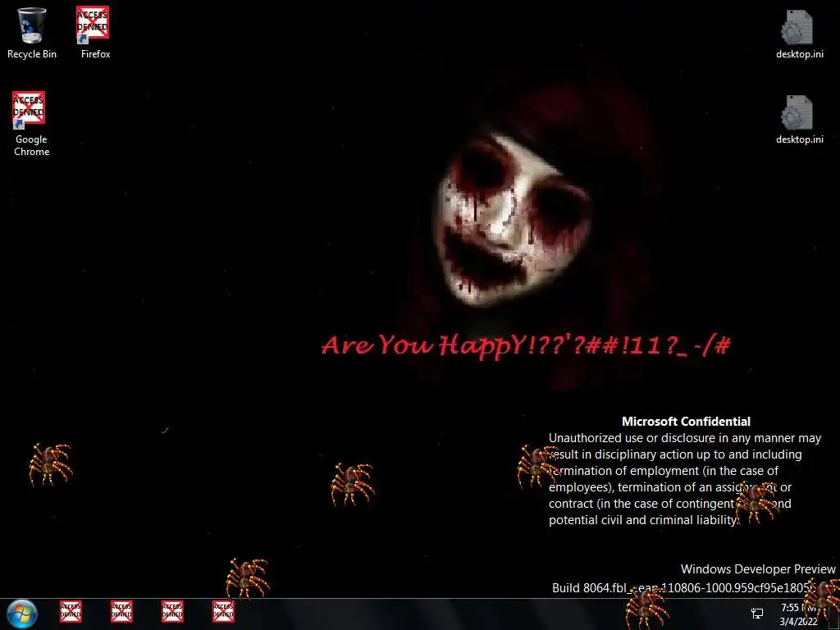Open the calendar via the 3/4/2022 date
The image size is (840, 630).
pyautogui.click(x=798, y=622)
